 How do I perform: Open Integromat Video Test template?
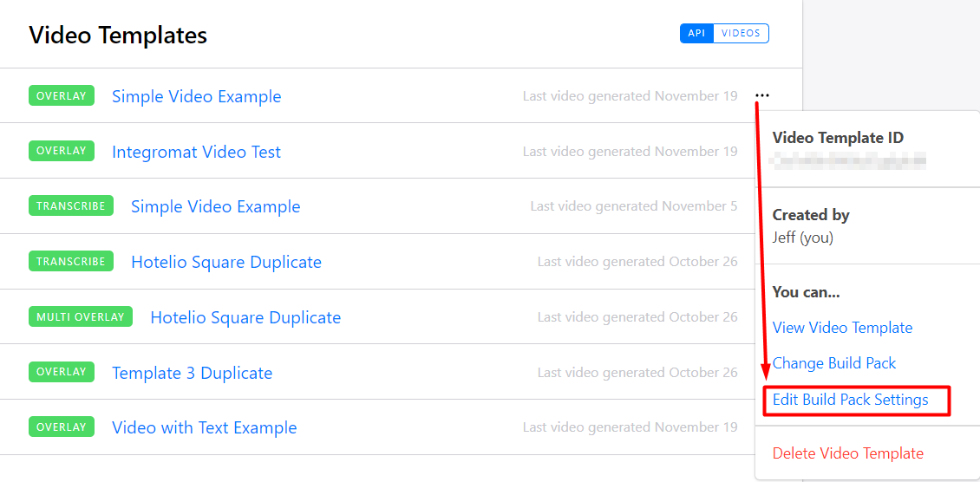(x=196, y=152)
